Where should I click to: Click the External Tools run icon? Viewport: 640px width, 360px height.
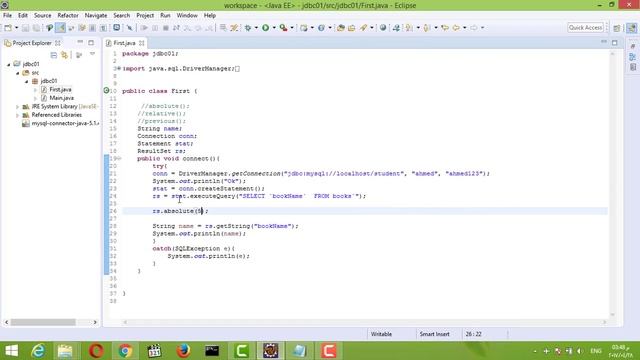tap(283, 28)
